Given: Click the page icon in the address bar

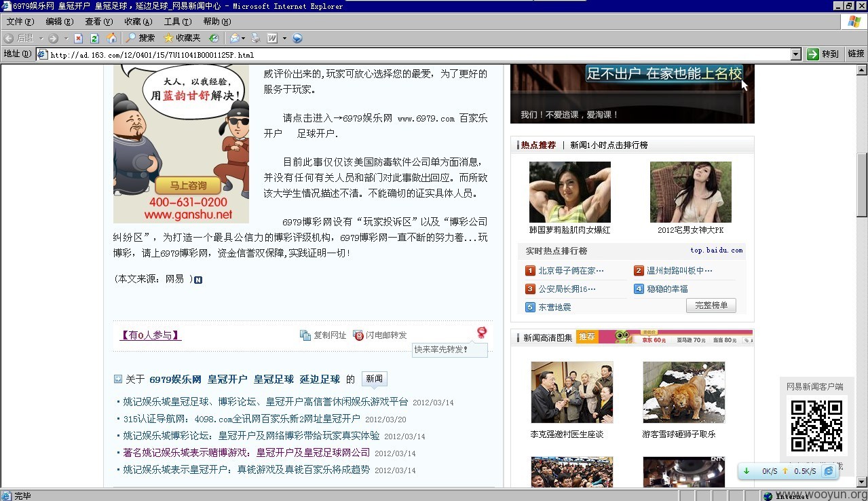Looking at the screenshot, I should coord(42,55).
